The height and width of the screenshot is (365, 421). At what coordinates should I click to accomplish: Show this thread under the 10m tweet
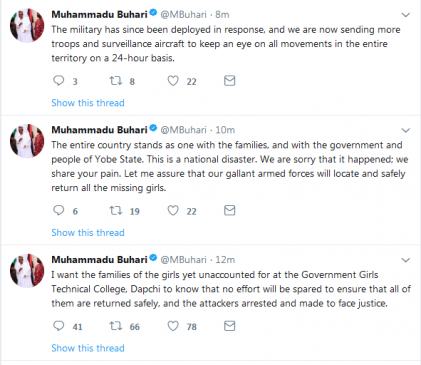point(88,232)
